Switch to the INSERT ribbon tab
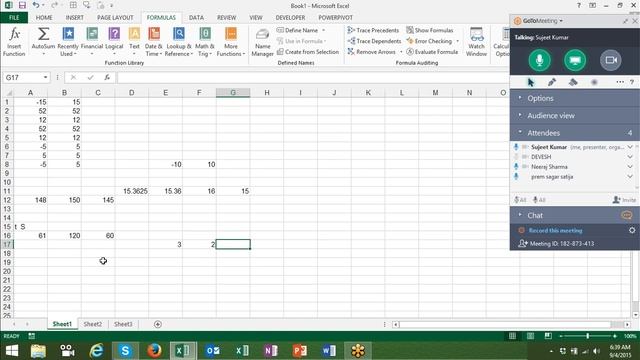 (74, 18)
